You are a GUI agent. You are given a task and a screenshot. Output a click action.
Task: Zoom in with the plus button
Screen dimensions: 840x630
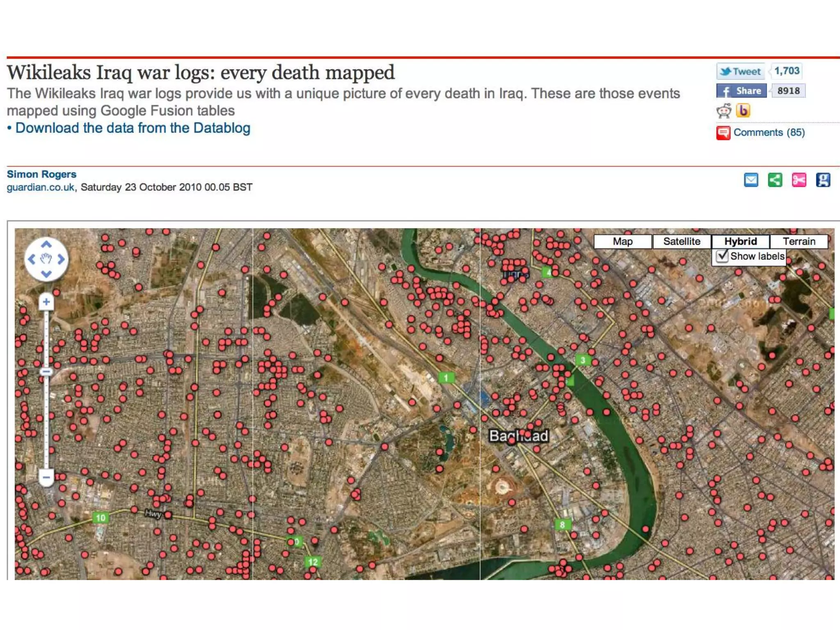click(46, 302)
